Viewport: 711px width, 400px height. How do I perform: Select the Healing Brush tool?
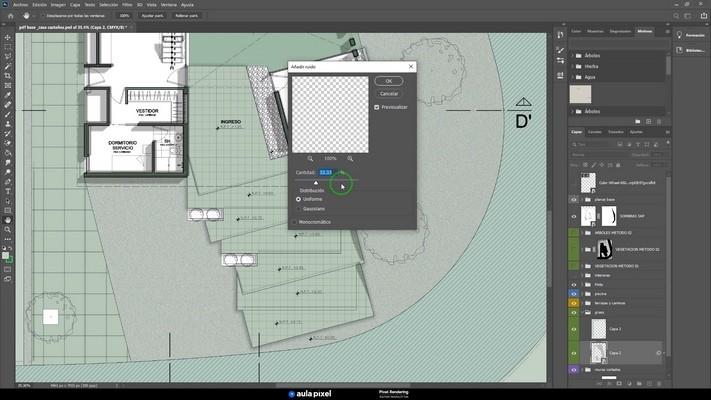tap(8, 105)
